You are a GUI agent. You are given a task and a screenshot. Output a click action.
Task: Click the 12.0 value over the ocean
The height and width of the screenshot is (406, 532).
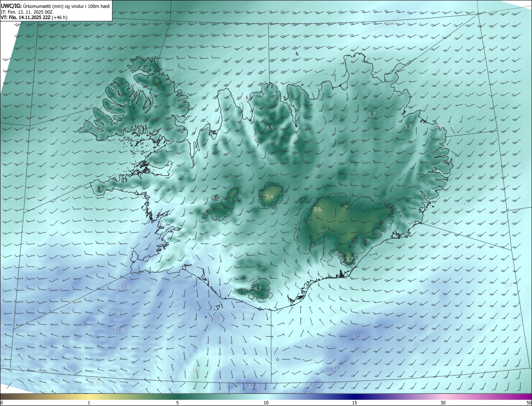[338, 368]
